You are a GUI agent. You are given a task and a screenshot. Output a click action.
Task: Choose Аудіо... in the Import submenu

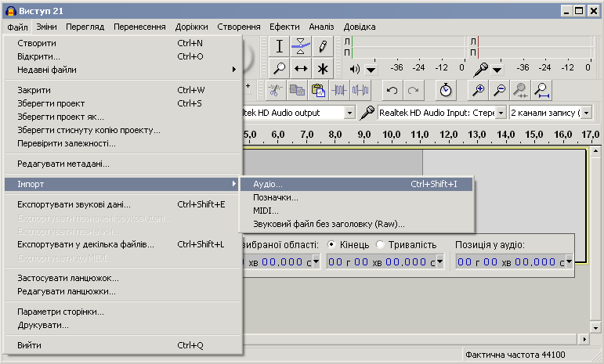[356, 184]
